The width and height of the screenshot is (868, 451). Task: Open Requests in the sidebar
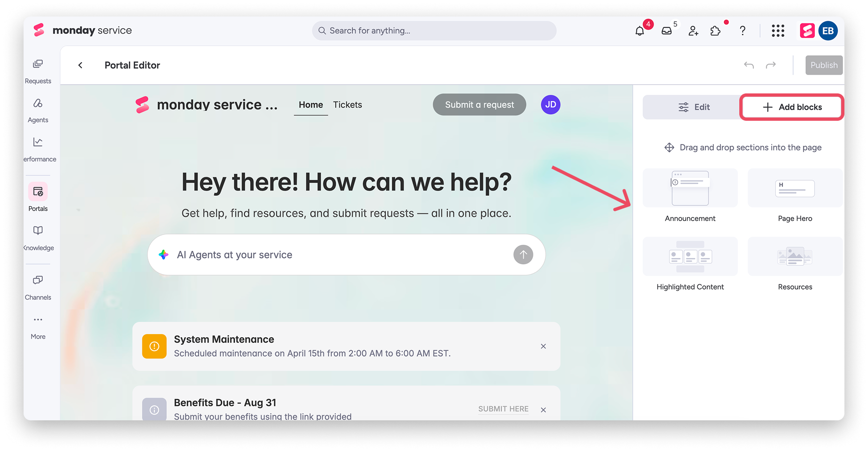coord(38,71)
